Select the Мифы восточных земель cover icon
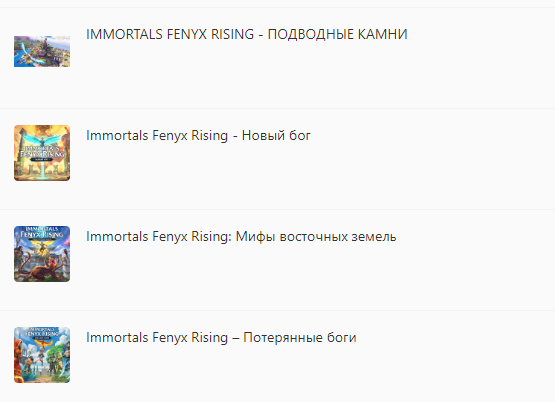The width and height of the screenshot is (555, 402). tap(42, 254)
